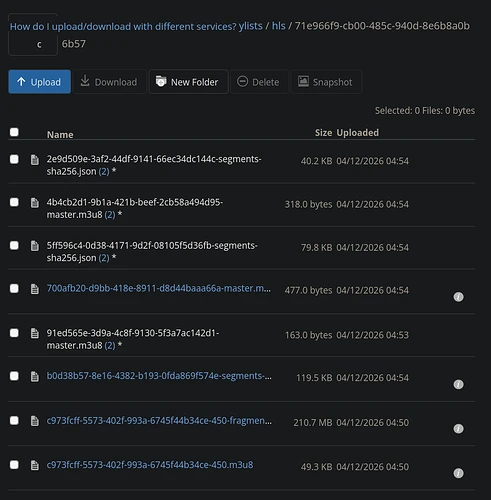491x500 pixels.
Task: Open 700afb20-d9bb master file link
Action: [x=159, y=288]
